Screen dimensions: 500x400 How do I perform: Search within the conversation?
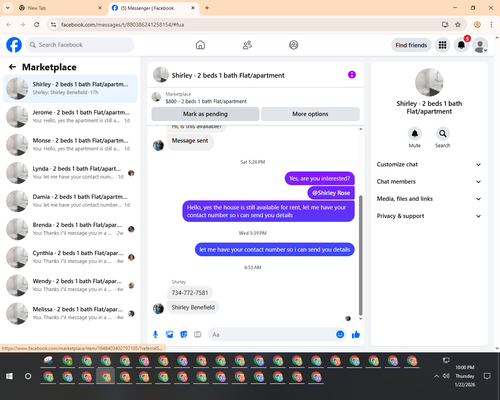(443, 134)
